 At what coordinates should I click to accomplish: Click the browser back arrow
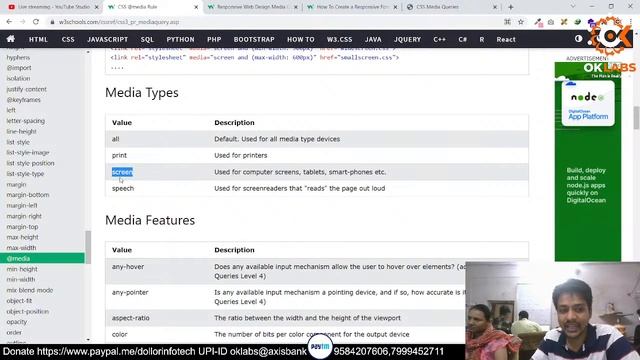point(9,22)
